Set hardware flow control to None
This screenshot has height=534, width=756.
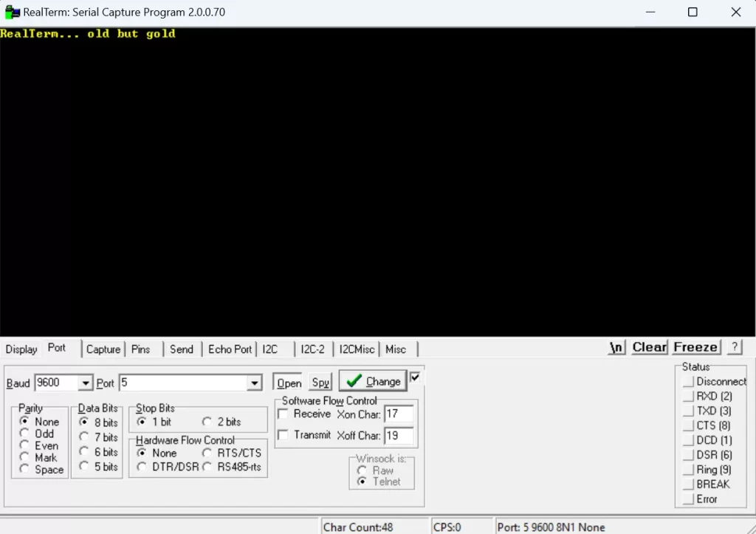pos(157,453)
